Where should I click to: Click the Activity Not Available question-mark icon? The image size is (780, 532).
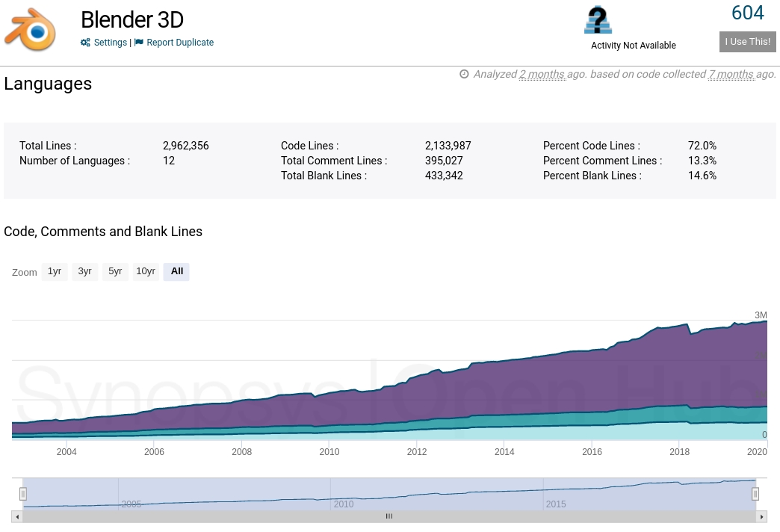point(598,20)
